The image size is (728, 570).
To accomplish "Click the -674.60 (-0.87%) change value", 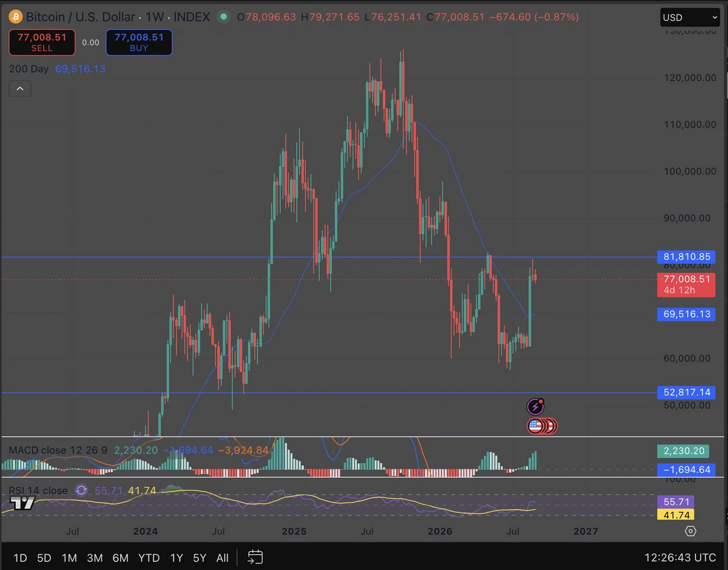I will point(534,17).
